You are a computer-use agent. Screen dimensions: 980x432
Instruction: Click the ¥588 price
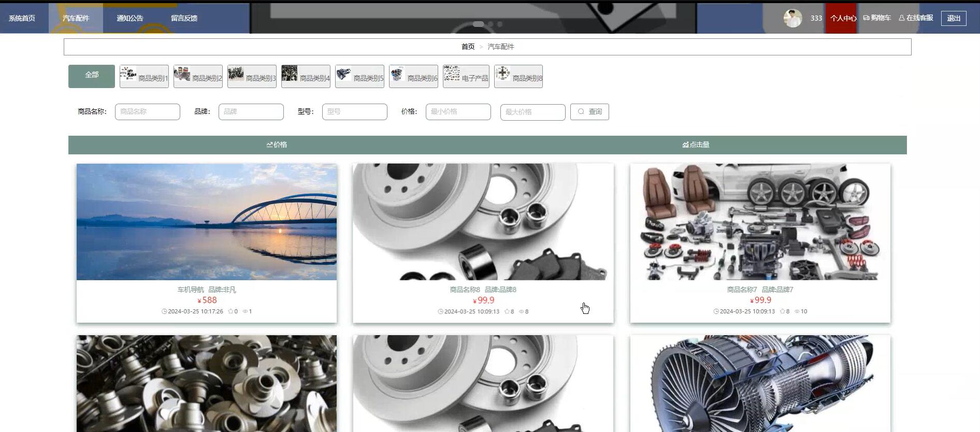point(207,300)
